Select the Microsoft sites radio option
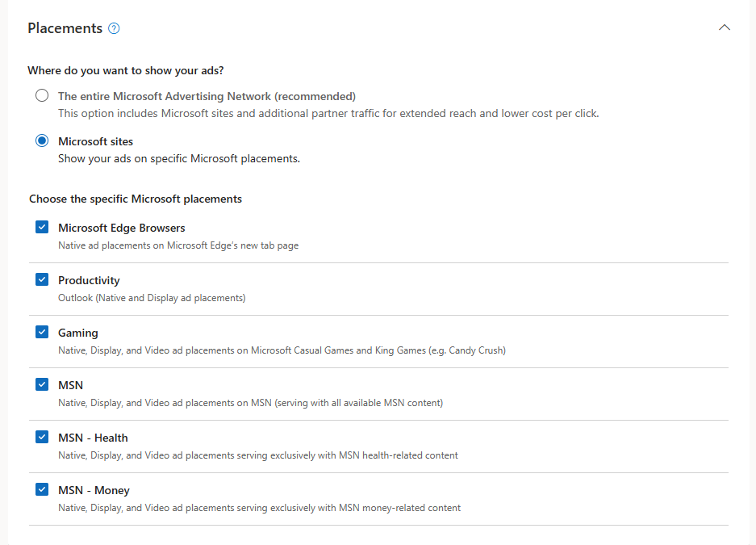Screen dimensions: 756x545 pos(41,140)
